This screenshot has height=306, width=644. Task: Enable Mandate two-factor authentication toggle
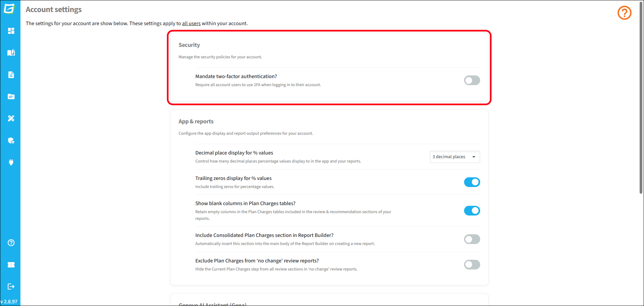472,80
